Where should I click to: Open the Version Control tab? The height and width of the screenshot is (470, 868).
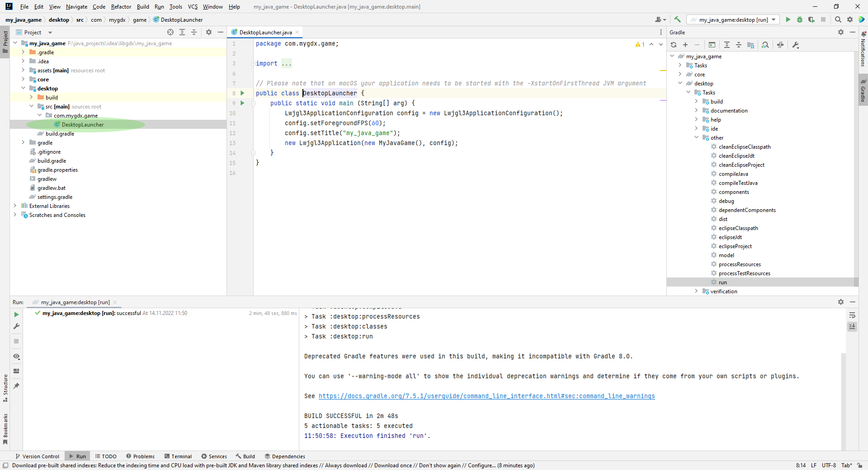tap(37, 456)
